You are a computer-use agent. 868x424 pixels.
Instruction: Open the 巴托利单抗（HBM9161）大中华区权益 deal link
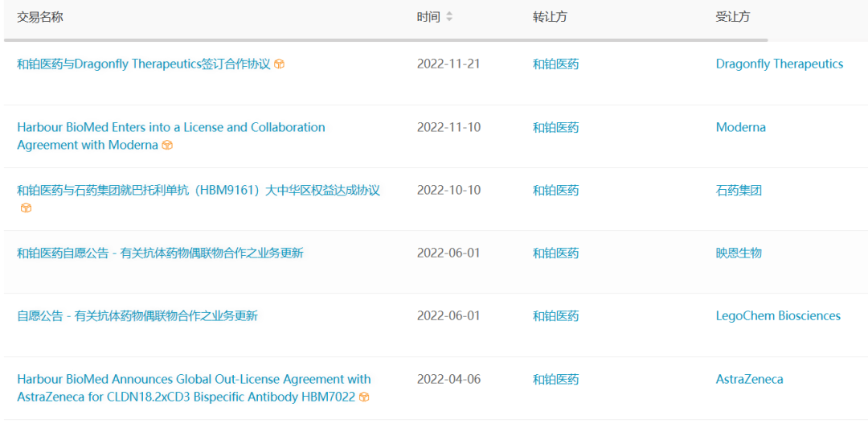pos(199,190)
